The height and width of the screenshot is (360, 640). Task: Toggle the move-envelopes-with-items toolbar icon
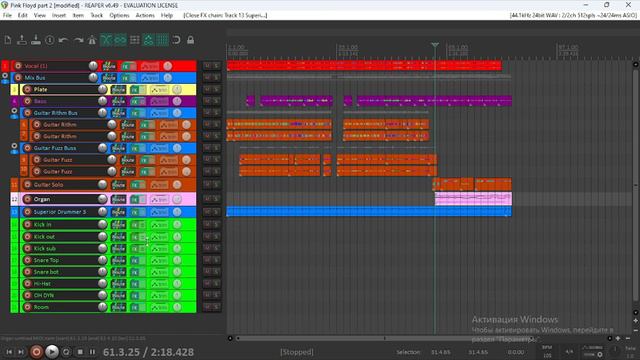(148, 40)
